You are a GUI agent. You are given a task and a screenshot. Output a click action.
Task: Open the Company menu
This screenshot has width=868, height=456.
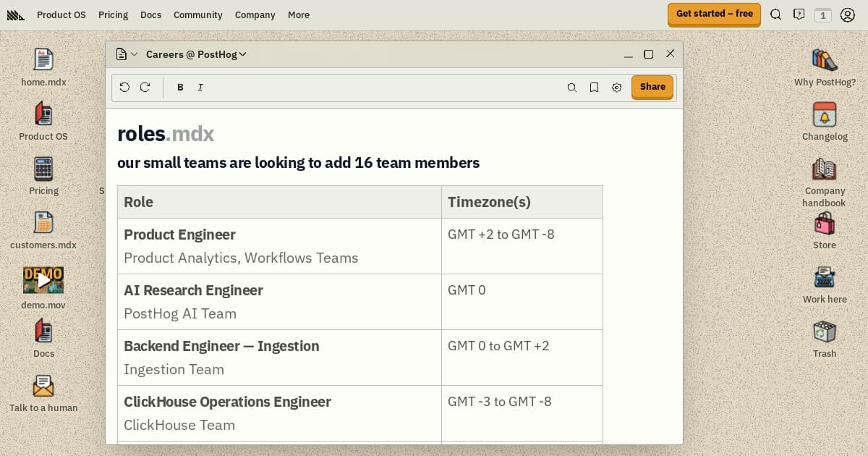[255, 14]
